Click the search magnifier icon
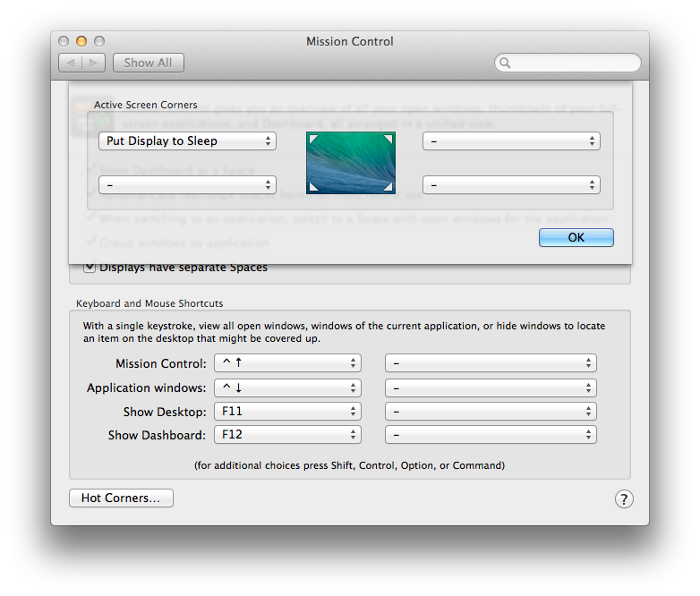Screen dimensions: 700x596 (x=505, y=63)
